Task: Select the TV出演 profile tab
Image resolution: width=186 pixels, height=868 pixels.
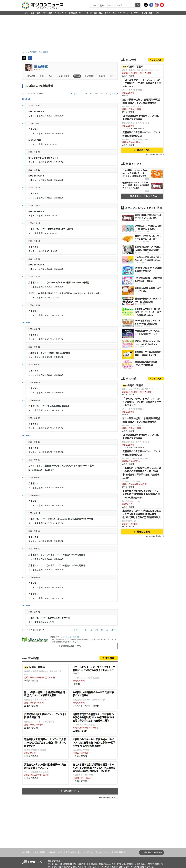Action: pos(77,76)
